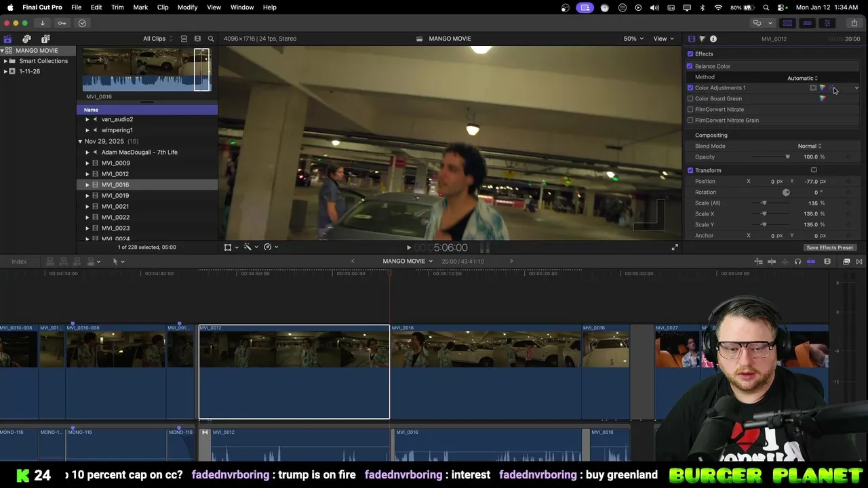Uncheck Color Adjustments 1 effect
This screenshot has height=488, width=868.
click(690, 87)
